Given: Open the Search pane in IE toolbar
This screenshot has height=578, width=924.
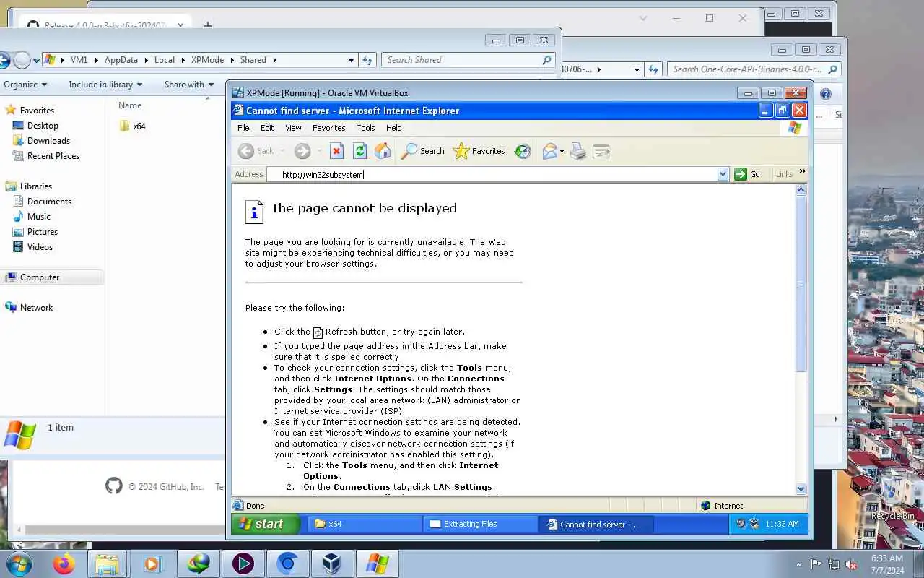Looking at the screenshot, I should 423,151.
